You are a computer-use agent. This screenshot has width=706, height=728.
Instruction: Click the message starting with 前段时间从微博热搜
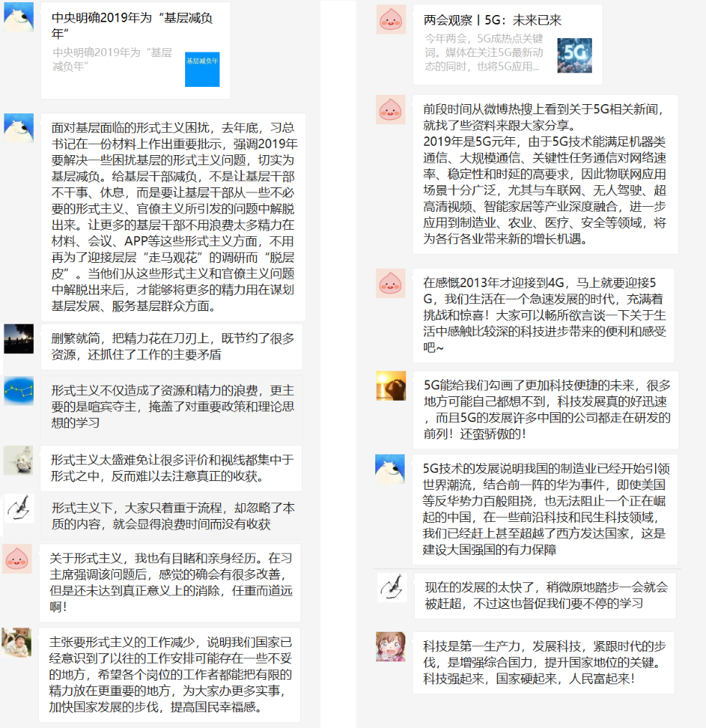click(545, 174)
